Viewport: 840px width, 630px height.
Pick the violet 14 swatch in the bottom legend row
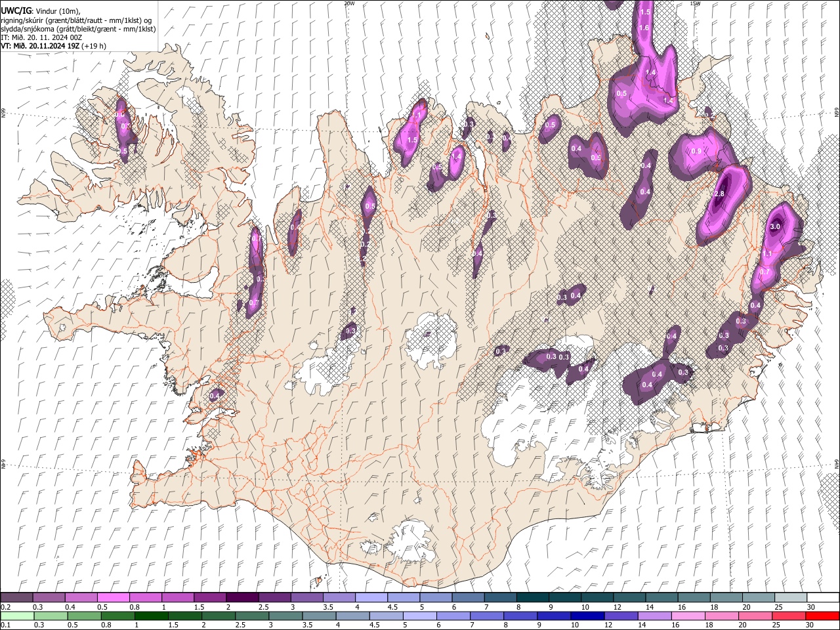[x=655, y=616]
